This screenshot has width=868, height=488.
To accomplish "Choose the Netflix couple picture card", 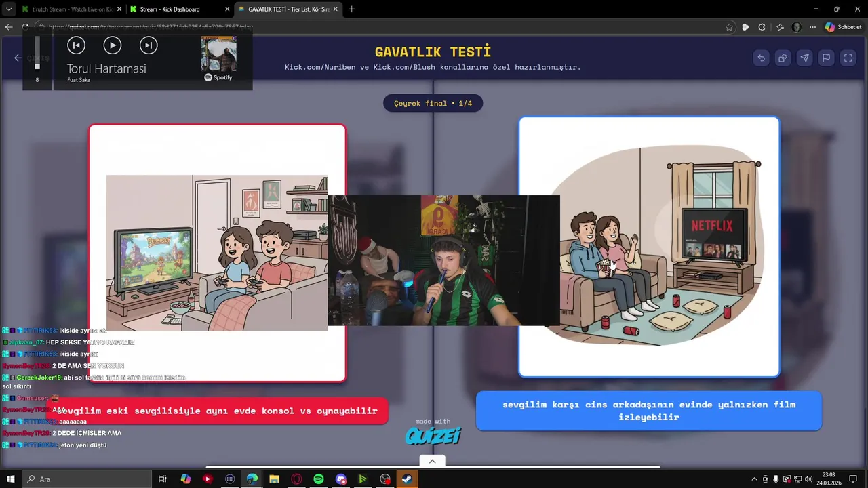I will tap(649, 247).
